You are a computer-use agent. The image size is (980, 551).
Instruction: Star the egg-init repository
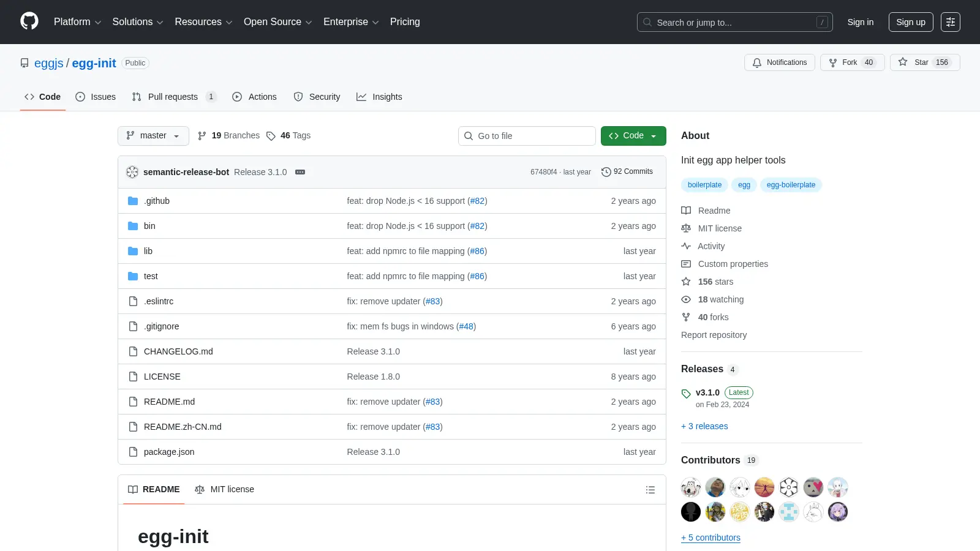pos(925,62)
